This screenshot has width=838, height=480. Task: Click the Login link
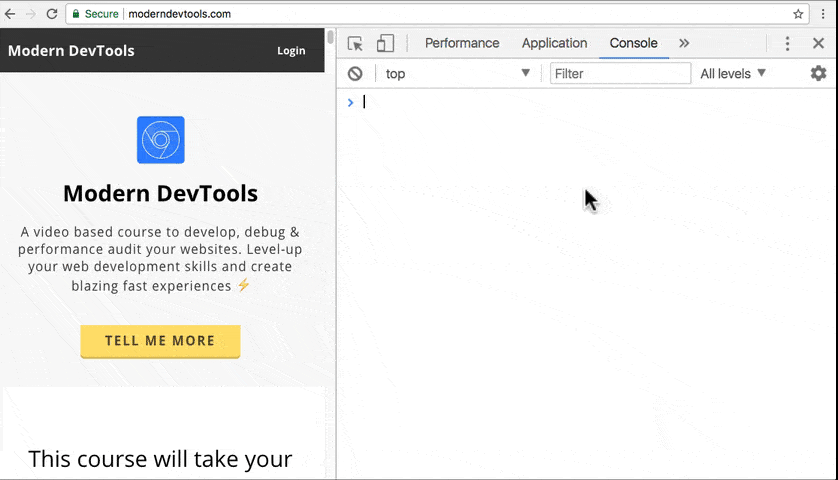pyautogui.click(x=291, y=51)
